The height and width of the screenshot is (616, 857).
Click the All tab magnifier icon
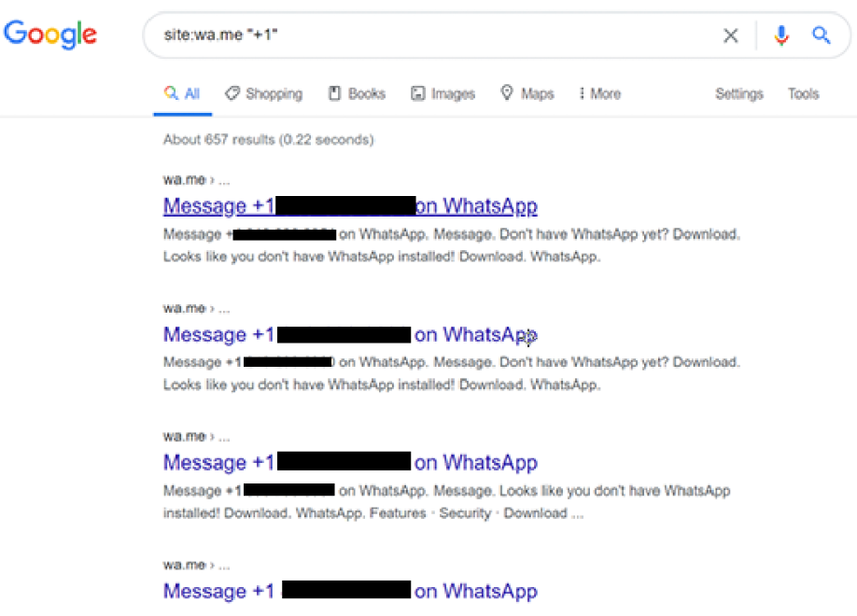tap(171, 93)
